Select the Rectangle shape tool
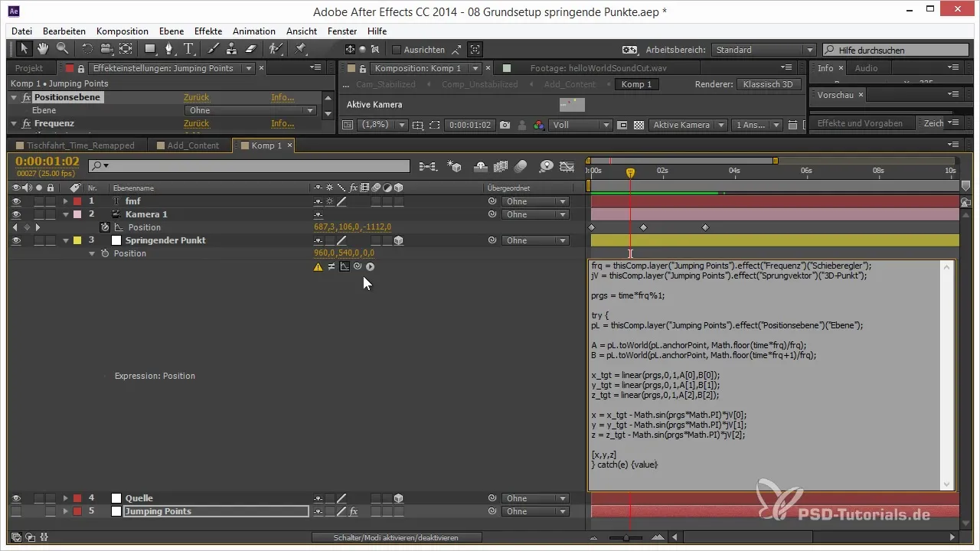 151,49
